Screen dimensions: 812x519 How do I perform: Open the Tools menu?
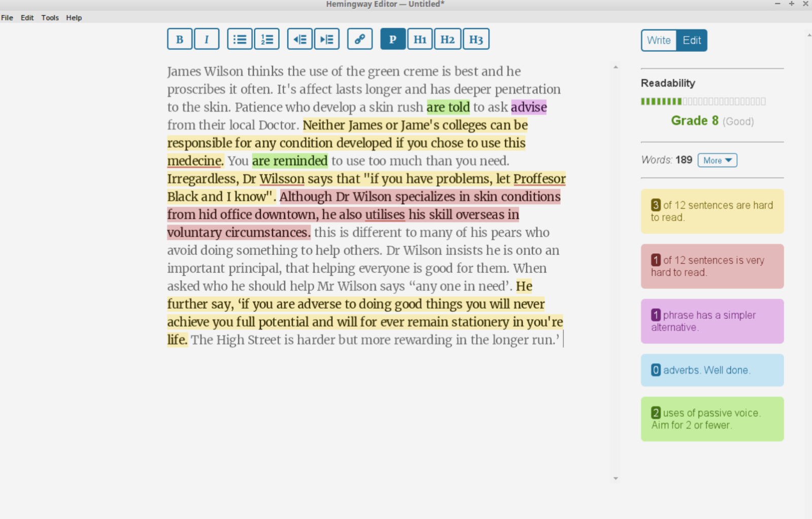(50, 18)
